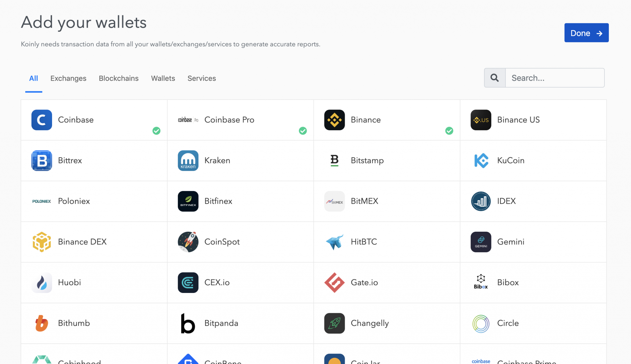The image size is (631, 364).
Task: Click the CoinSpot rocket icon
Action: pyautogui.click(x=188, y=242)
